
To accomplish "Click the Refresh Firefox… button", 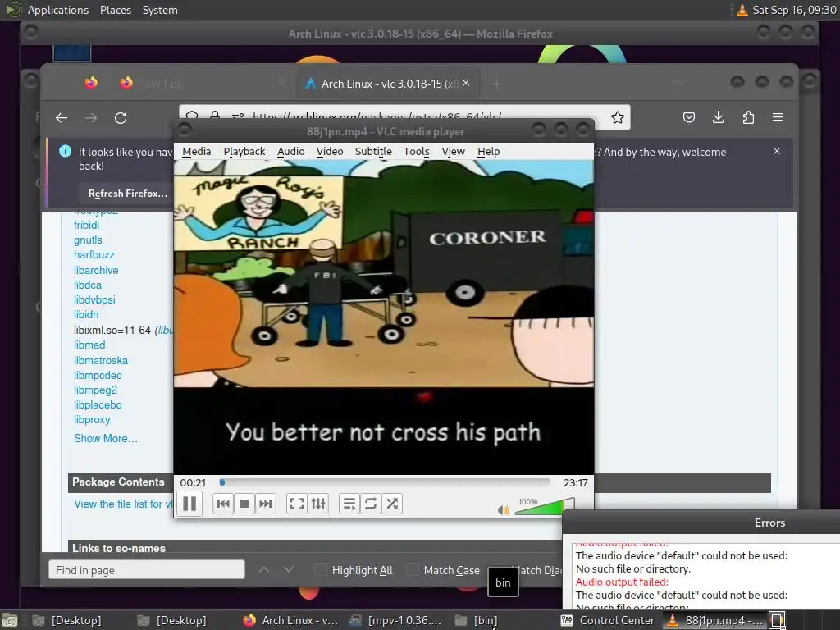I will (128, 194).
